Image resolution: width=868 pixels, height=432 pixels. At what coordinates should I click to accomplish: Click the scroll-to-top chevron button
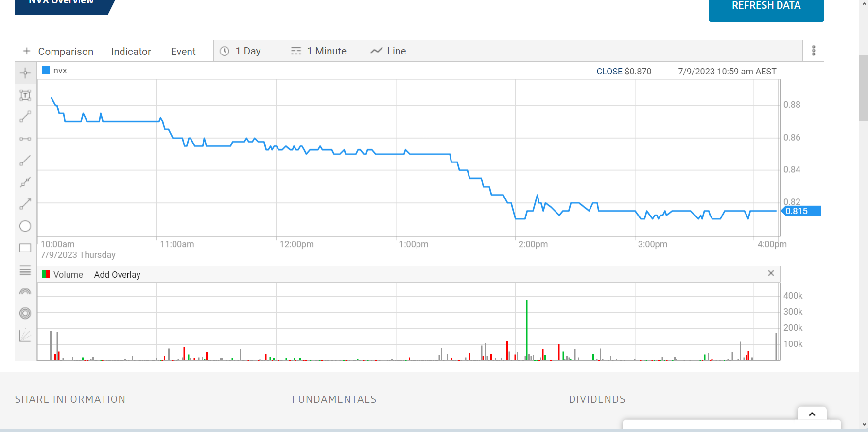(x=812, y=414)
